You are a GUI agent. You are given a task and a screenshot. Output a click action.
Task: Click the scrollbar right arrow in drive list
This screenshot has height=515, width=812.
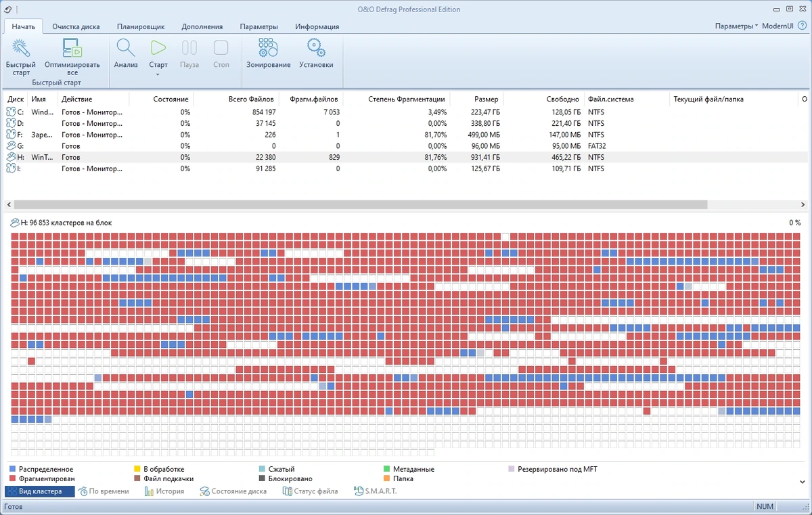[803, 204]
